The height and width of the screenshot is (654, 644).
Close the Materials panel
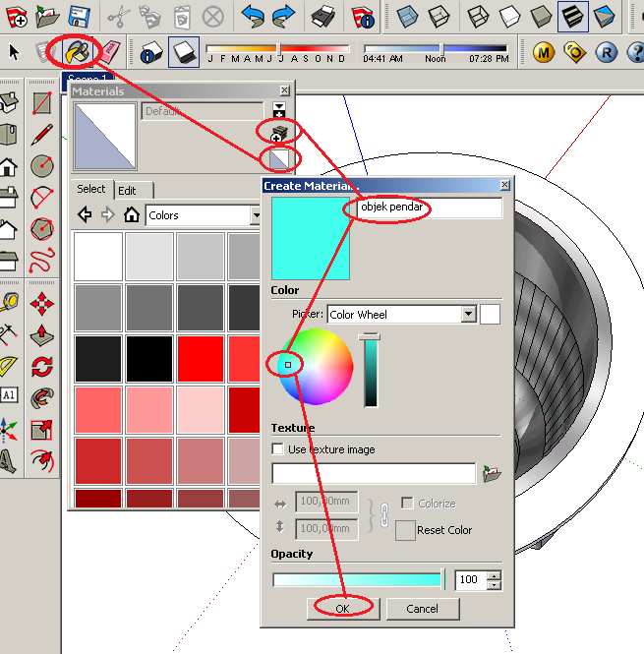(284, 90)
